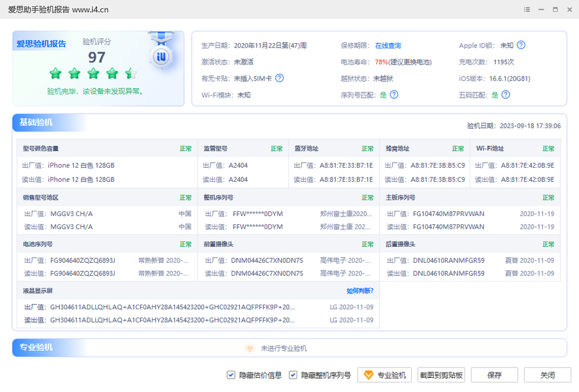Close the report window with the X
This screenshot has width=579, height=392.
click(569, 10)
